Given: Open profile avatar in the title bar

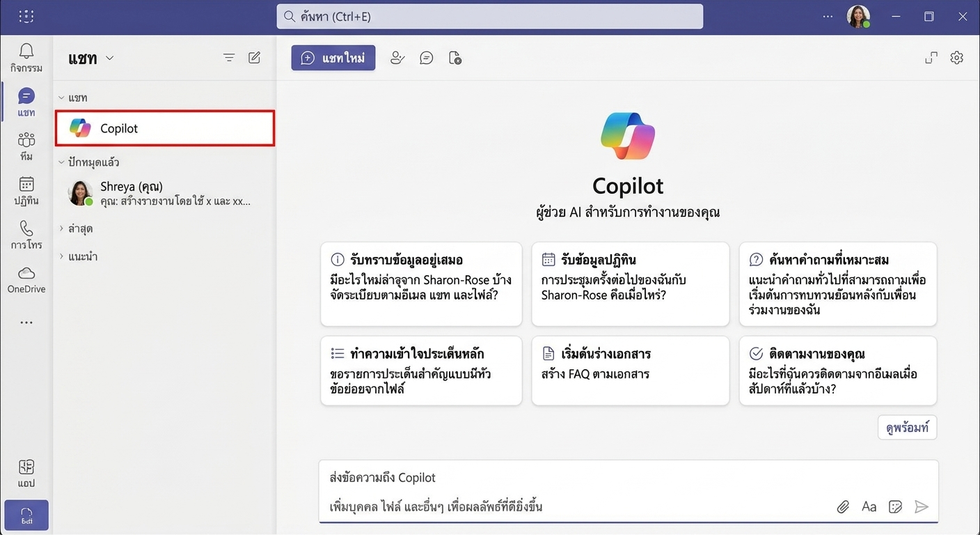Looking at the screenshot, I should (x=858, y=16).
